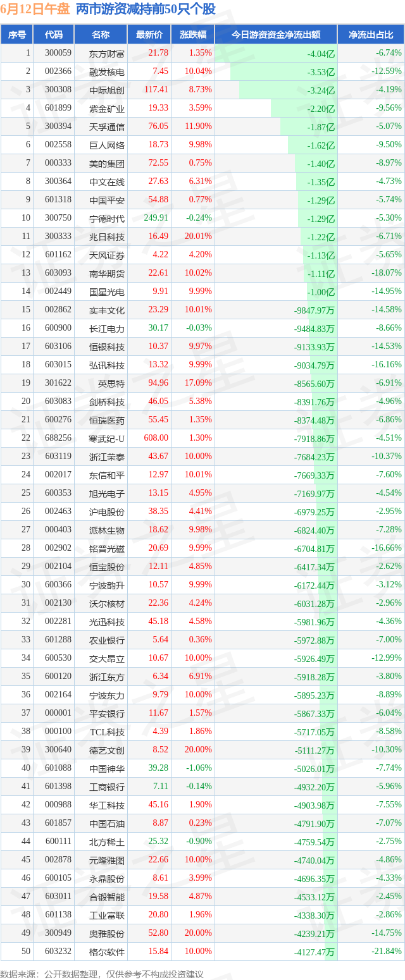Select stock name 旭光电子

pos(107,494)
